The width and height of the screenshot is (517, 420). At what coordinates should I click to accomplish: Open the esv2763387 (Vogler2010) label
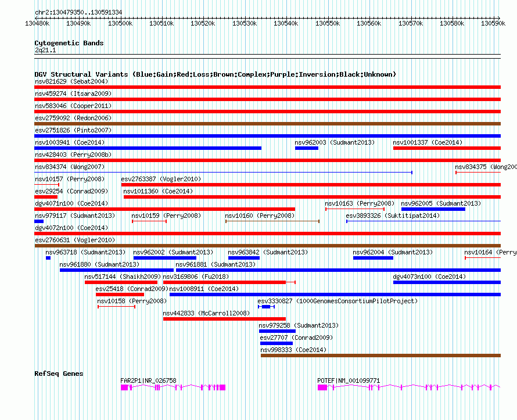click(161, 179)
